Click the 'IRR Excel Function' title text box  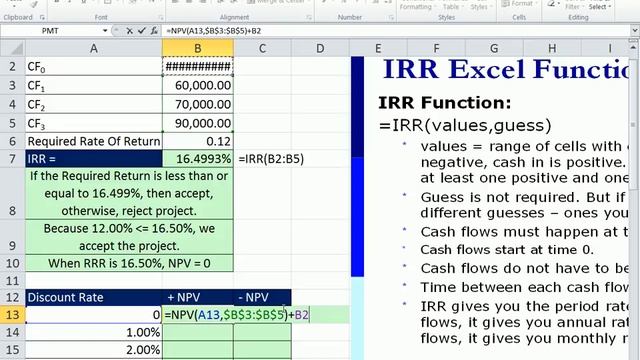tap(506, 69)
